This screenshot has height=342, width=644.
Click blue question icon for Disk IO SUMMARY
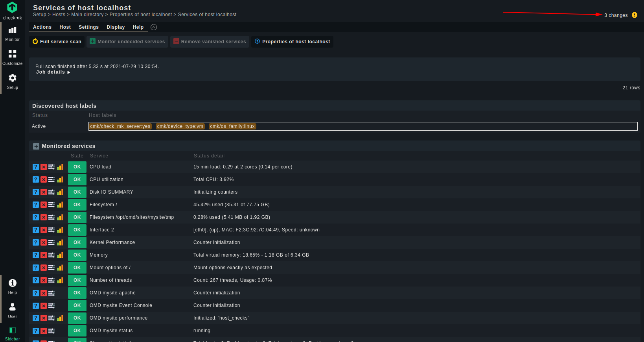[x=36, y=192]
